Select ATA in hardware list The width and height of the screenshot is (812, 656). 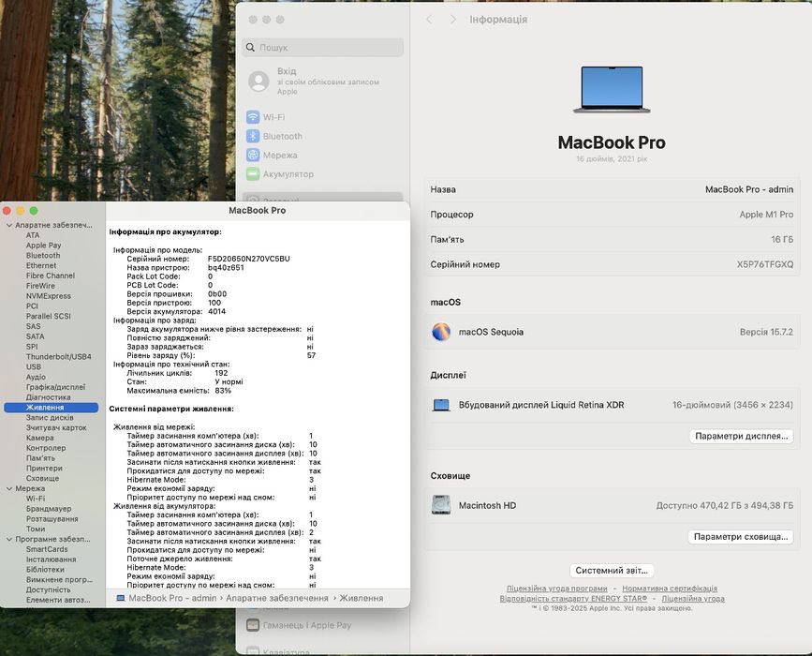33,235
